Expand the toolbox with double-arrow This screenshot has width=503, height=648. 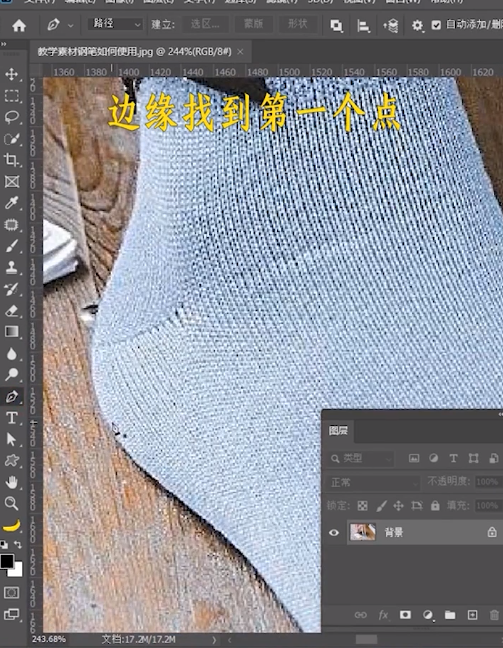point(4,44)
